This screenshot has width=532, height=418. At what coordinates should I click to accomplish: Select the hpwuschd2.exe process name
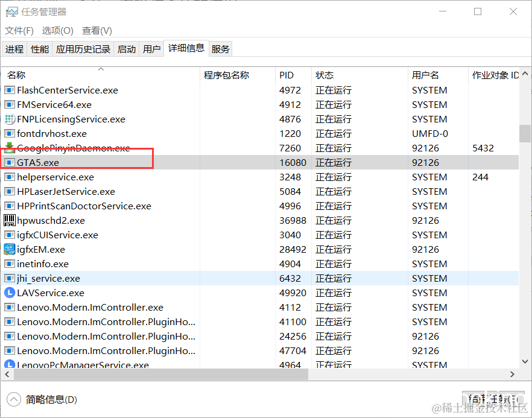point(51,221)
